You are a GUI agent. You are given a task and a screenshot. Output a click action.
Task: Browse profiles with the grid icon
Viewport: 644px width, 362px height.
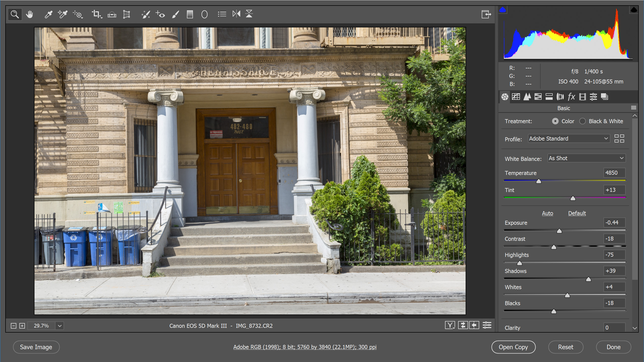pyautogui.click(x=619, y=139)
